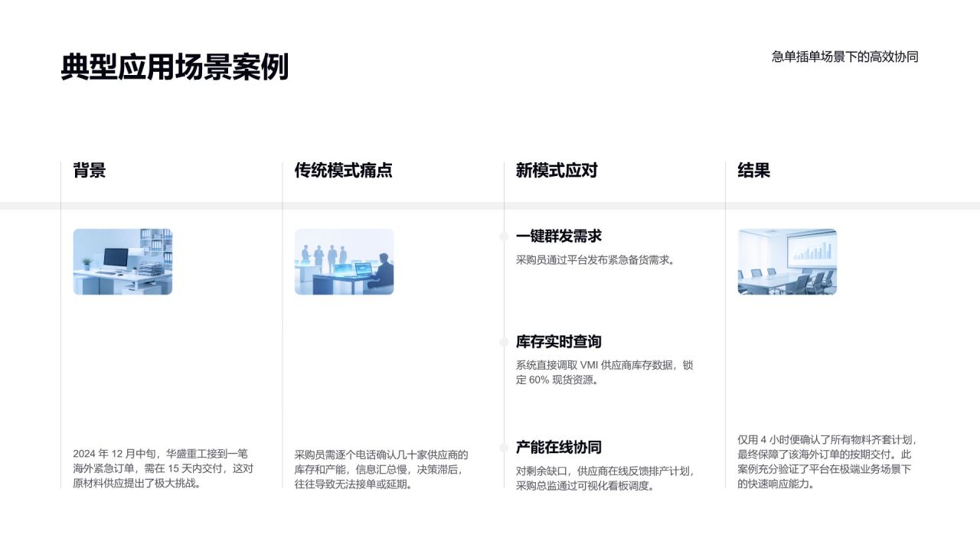The image size is (980, 551).
Task: Click the timeline dot beside 一键群发需求
Action: tap(504, 236)
